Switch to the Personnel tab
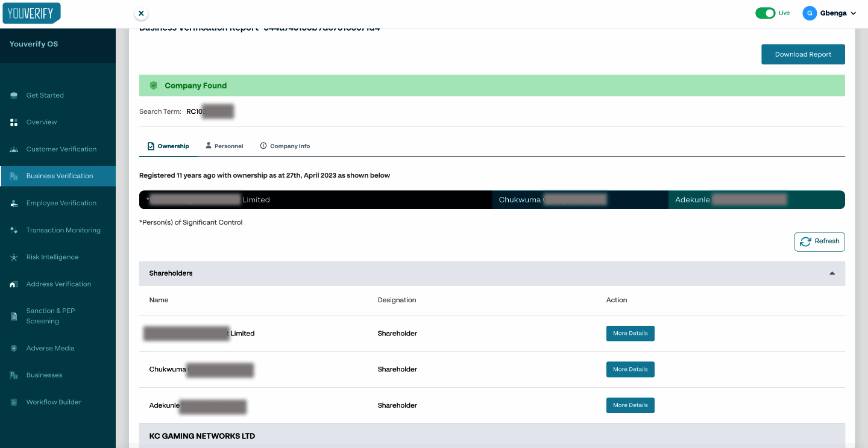This screenshot has height=448, width=868. point(224,146)
